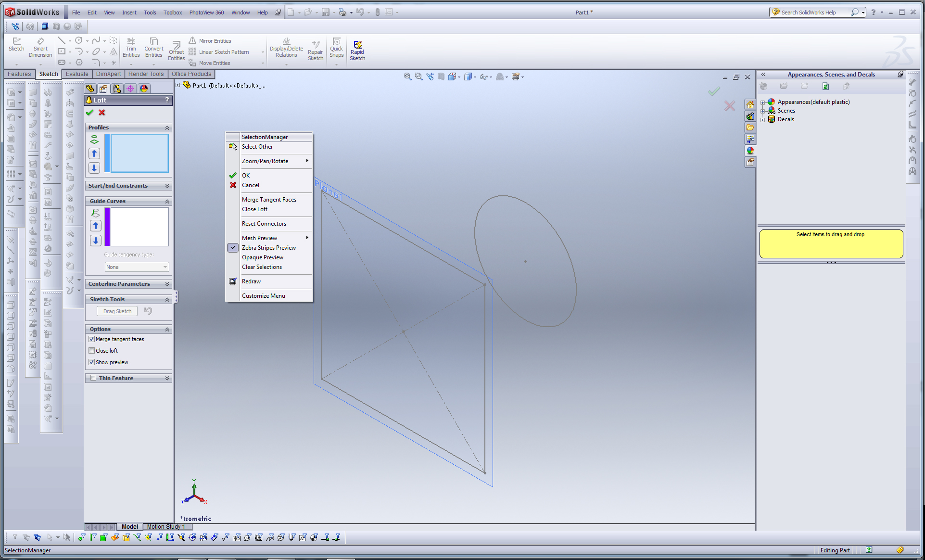Image resolution: width=925 pixels, height=560 pixels.
Task: Move profile up in Profiles list
Action: [94, 153]
